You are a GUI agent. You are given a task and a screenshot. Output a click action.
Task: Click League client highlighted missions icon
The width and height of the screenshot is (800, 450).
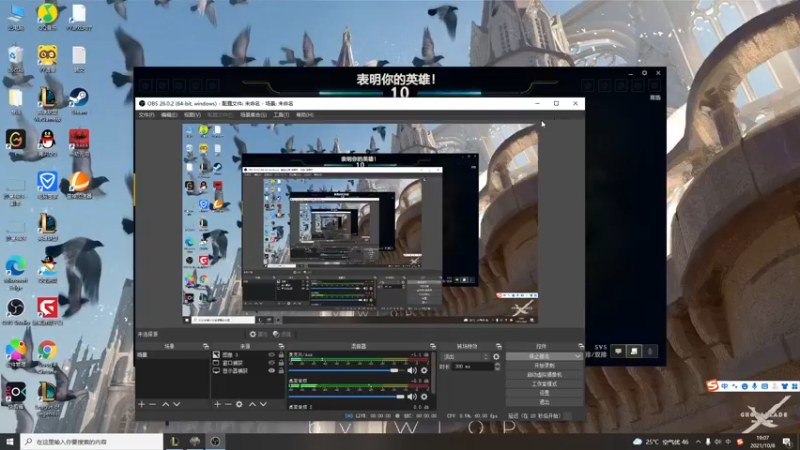click(x=634, y=351)
